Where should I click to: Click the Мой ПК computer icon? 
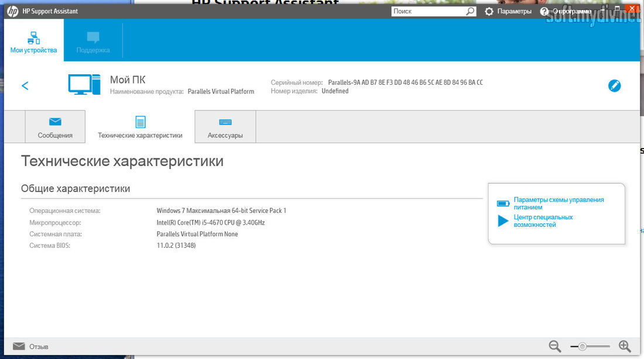[84, 85]
